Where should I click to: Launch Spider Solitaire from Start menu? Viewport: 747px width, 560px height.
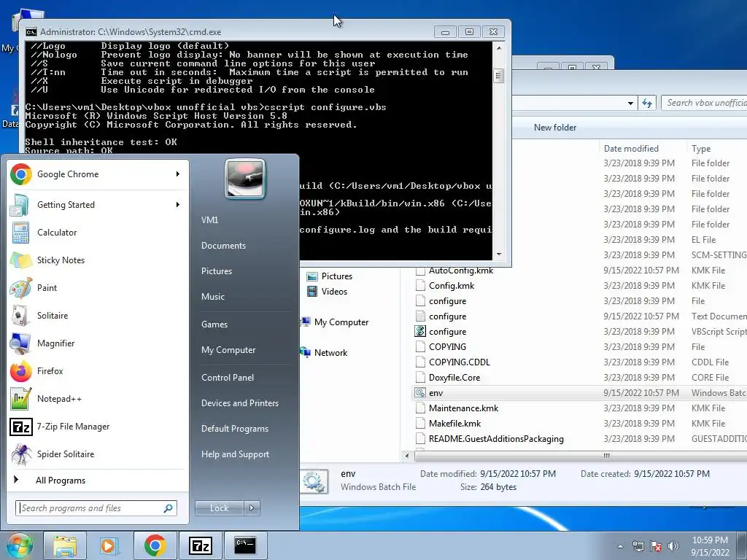pyautogui.click(x=97, y=454)
